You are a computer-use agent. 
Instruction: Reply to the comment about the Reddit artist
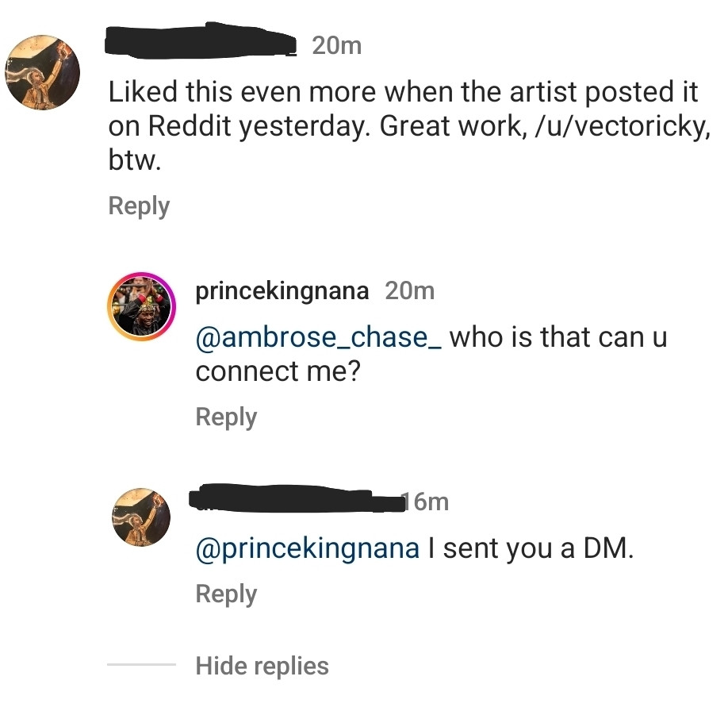pyautogui.click(x=139, y=206)
